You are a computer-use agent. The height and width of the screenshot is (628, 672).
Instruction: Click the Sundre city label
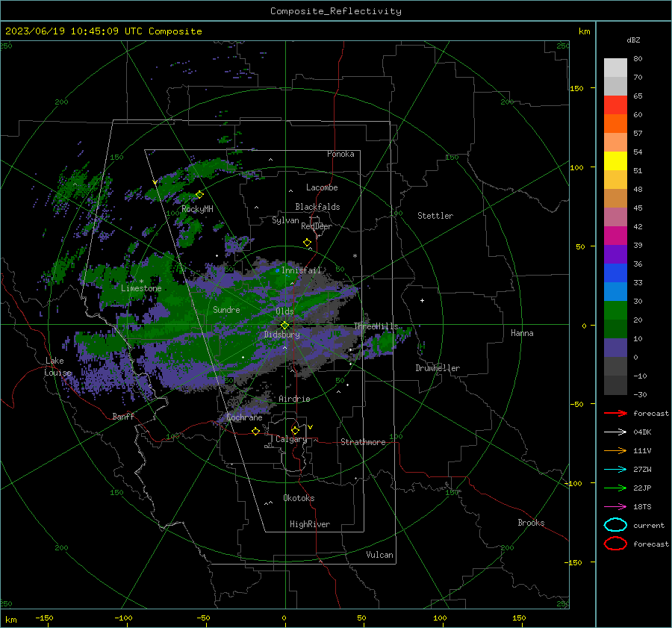point(226,310)
